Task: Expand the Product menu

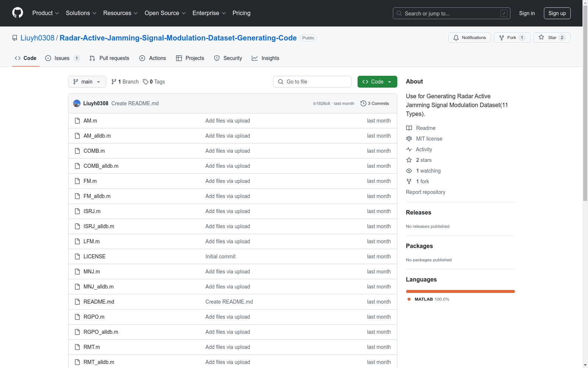Action: click(46, 13)
